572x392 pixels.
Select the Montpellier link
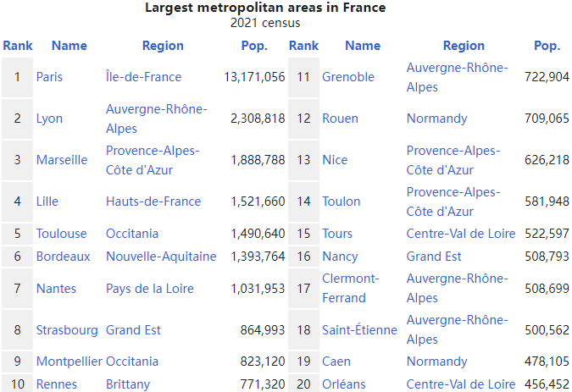tap(69, 362)
